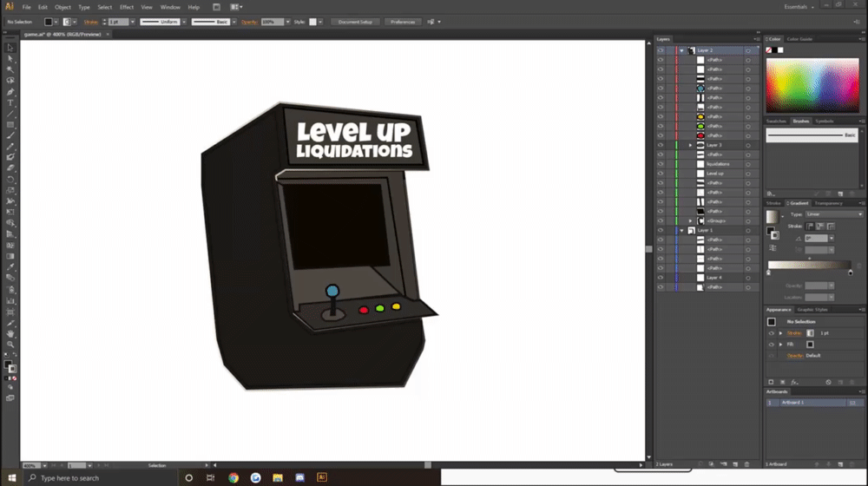Click the fill color swatch in control bar

tap(49, 23)
